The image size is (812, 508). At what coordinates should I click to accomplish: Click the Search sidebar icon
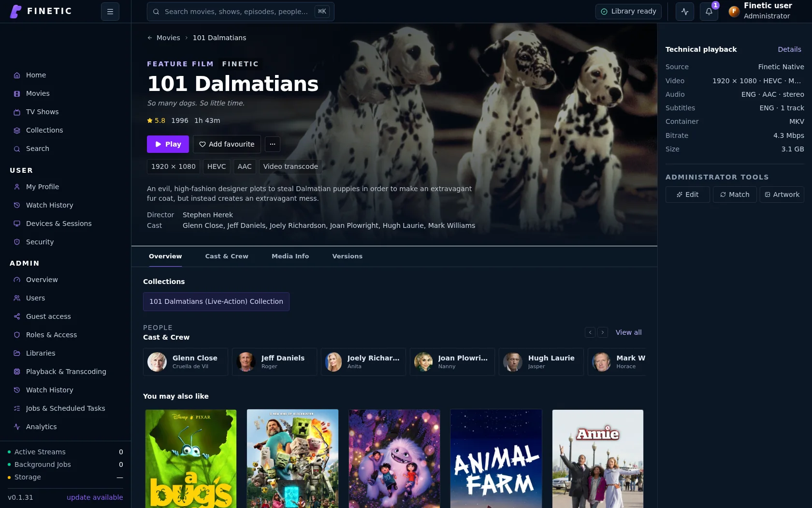[17, 149]
